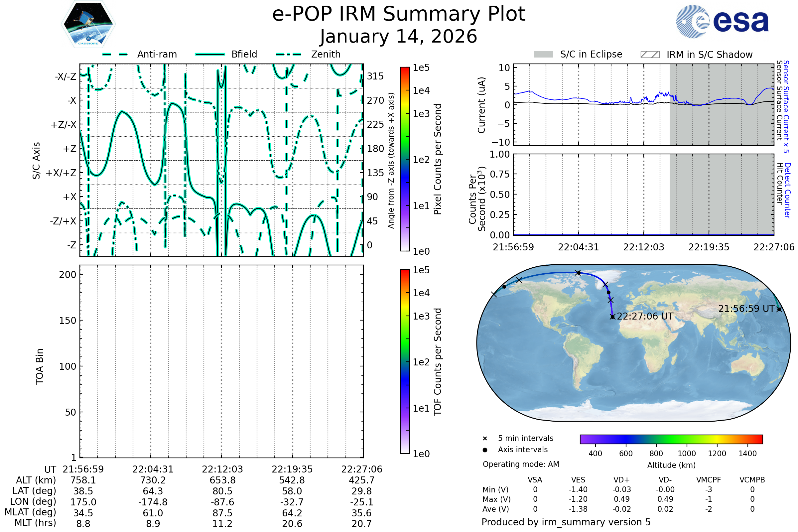Click the Bfield solid line legend marker
Viewport: 798px width, 532px height.
click(210, 54)
